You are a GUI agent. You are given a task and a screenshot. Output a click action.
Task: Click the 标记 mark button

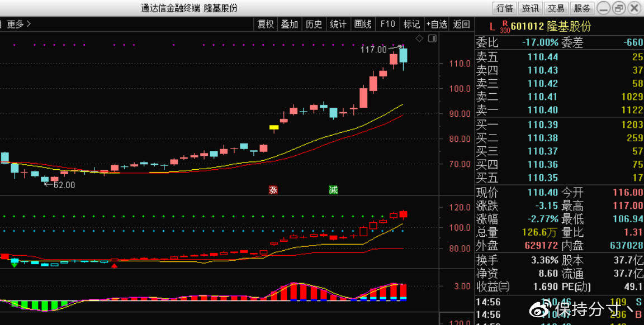coord(411,24)
